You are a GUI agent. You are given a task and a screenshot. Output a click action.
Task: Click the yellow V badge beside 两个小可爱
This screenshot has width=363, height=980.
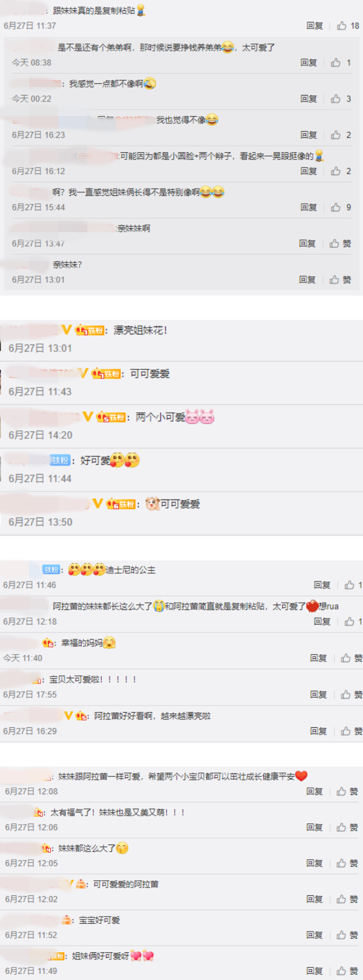click(88, 417)
